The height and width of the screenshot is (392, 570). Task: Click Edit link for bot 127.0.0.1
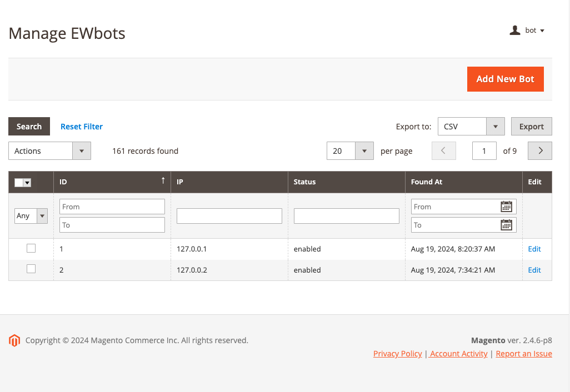534,249
